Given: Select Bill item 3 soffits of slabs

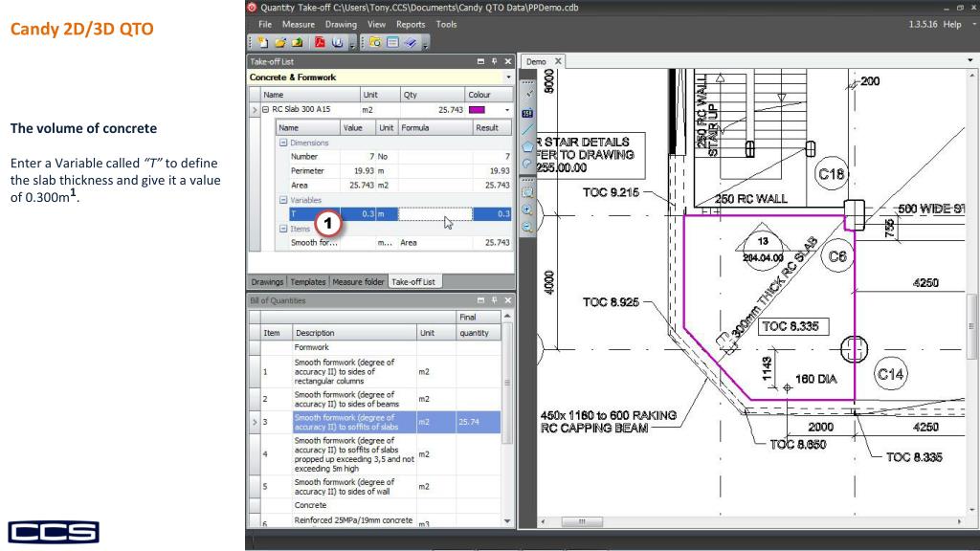Looking at the screenshot, I should coord(375,422).
